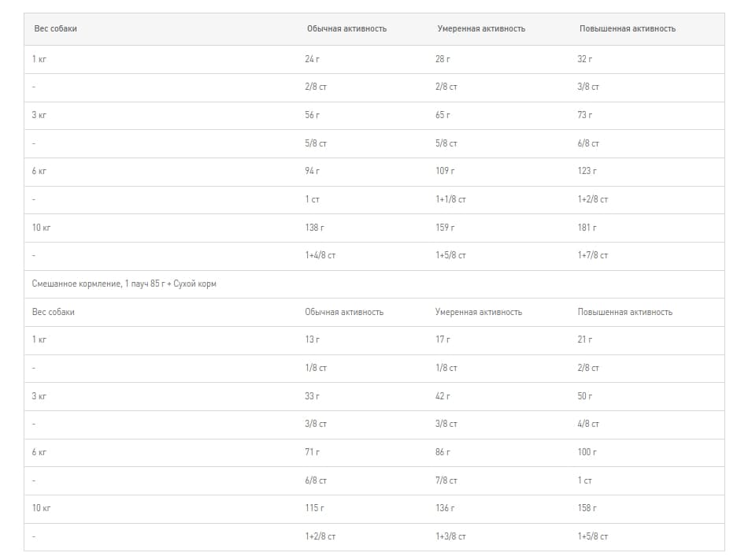This screenshot has height=560, width=737.
Task: Click the 73 г value
Action: point(584,115)
